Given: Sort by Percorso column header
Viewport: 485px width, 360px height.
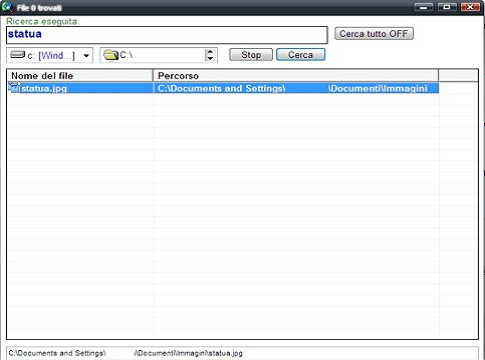Looking at the screenshot, I should (x=296, y=76).
